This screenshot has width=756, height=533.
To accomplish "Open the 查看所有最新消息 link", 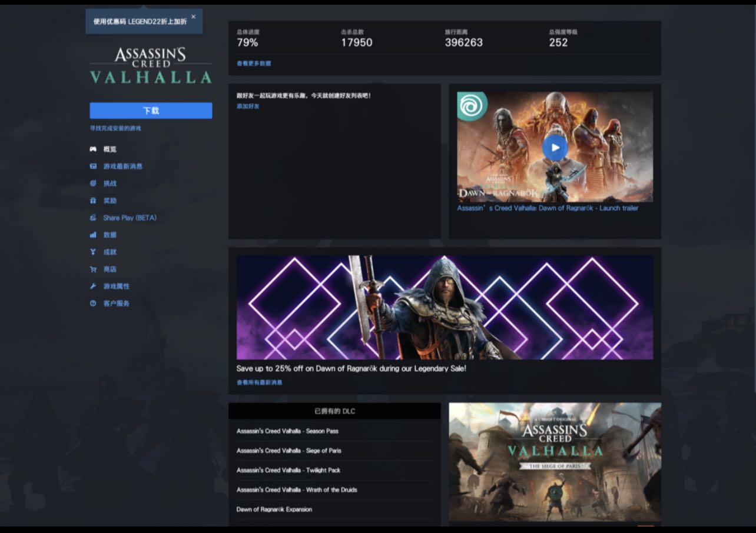I will (259, 382).
